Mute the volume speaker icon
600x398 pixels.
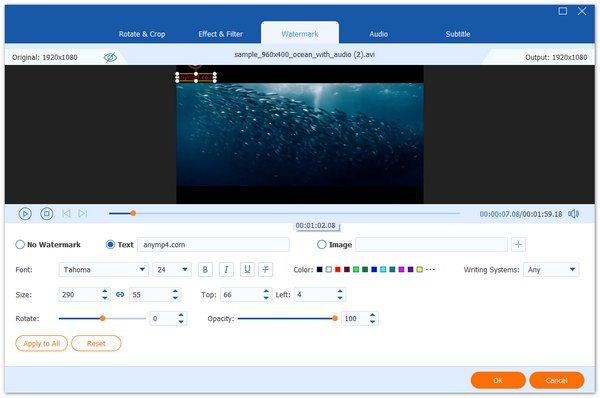click(x=573, y=214)
